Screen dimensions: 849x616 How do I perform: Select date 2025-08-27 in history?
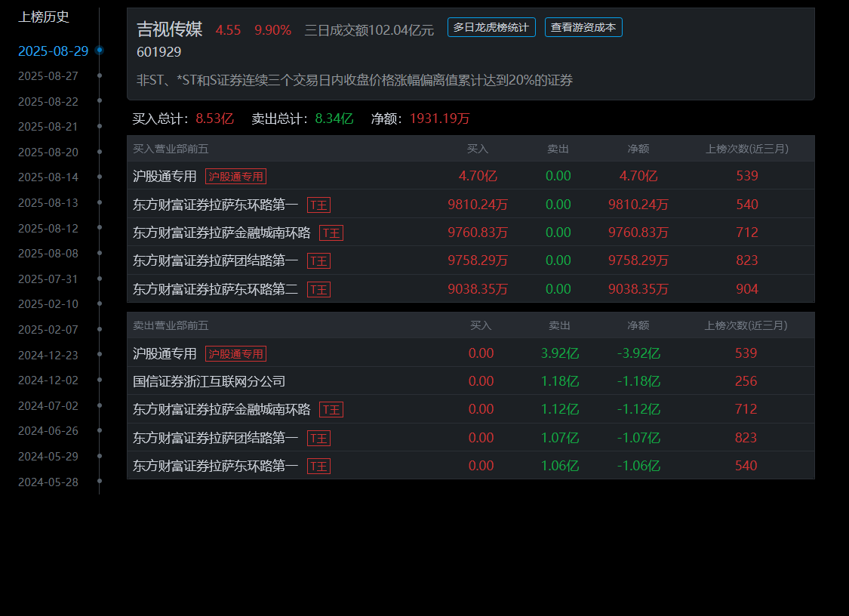click(48, 75)
